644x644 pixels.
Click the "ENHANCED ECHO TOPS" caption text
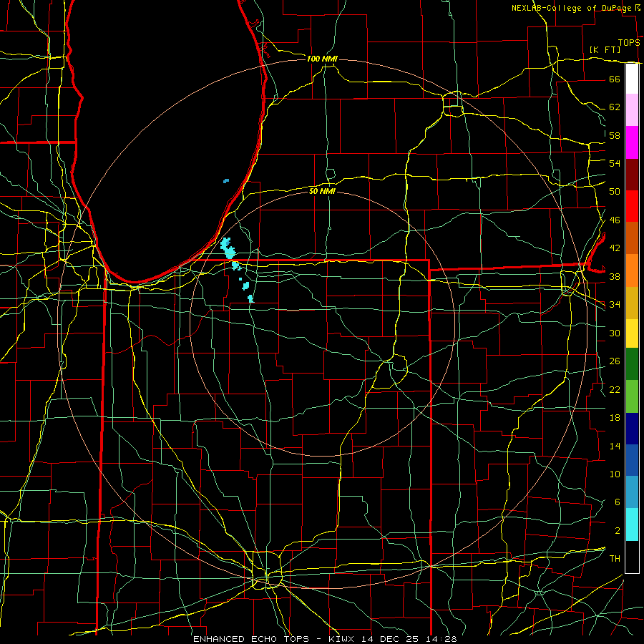click(x=251, y=639)
